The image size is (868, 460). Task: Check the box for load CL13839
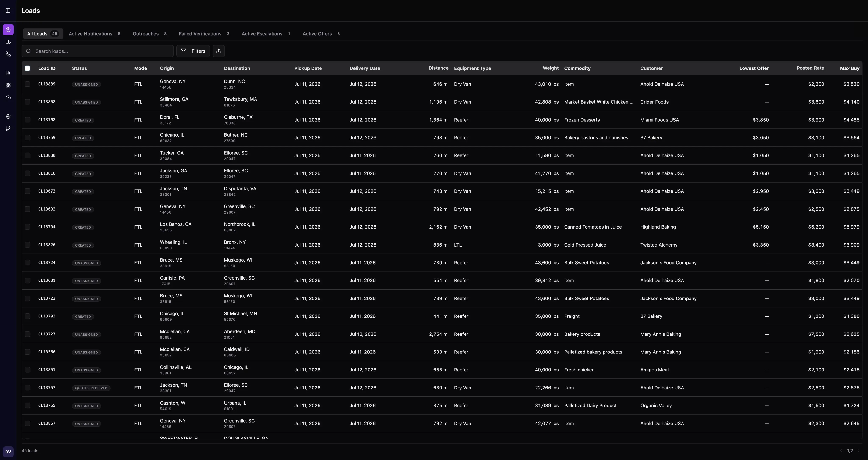(28, 84)
